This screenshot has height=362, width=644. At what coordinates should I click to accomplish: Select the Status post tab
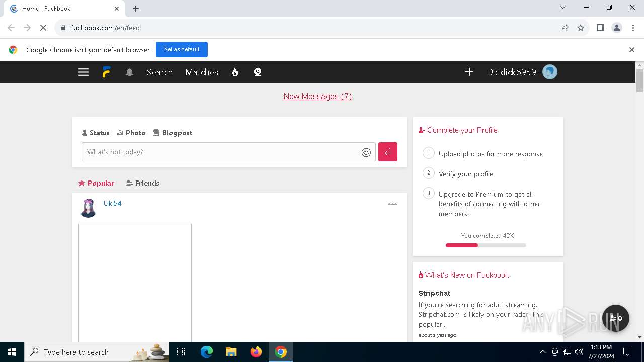96,133
